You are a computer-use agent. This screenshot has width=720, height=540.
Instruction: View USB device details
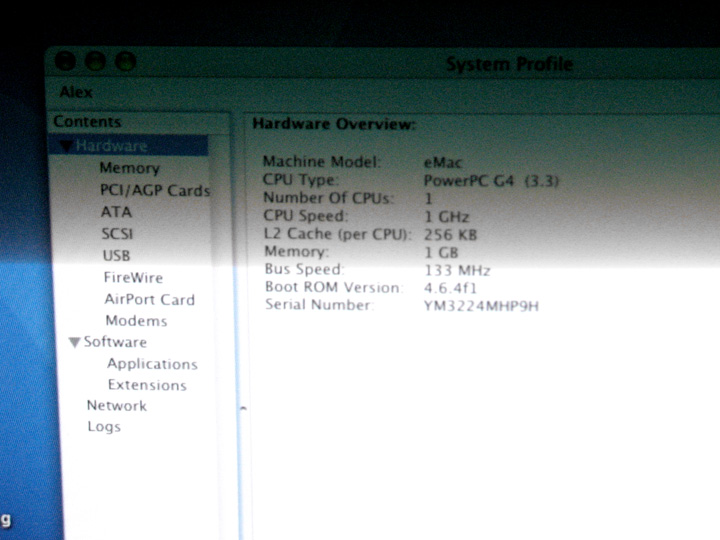(x=117, y=255)
